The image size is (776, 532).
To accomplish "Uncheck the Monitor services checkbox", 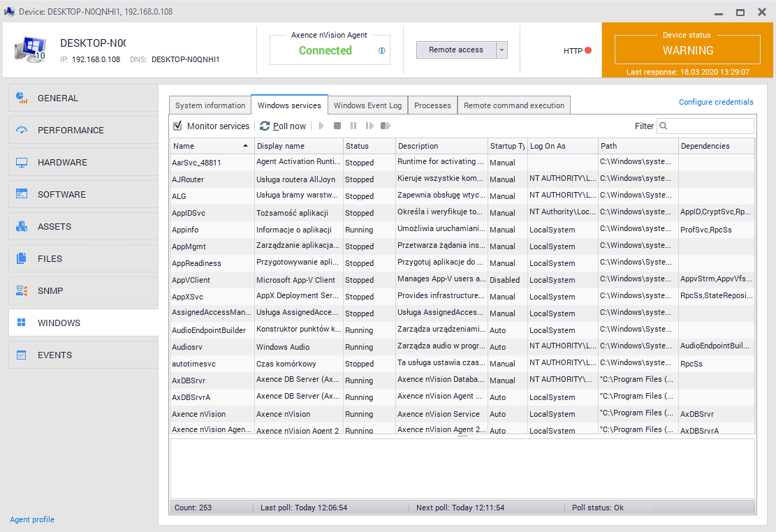I will point(178,126).
